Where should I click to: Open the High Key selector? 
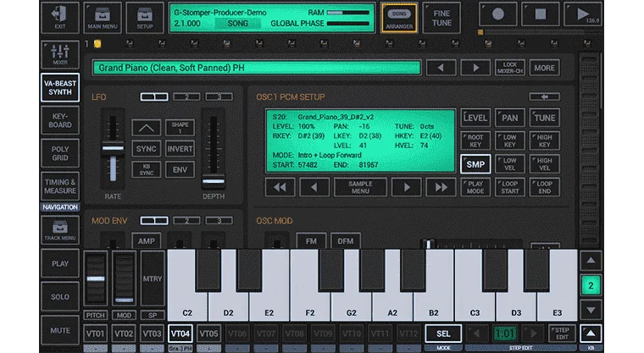pos(545,141)
